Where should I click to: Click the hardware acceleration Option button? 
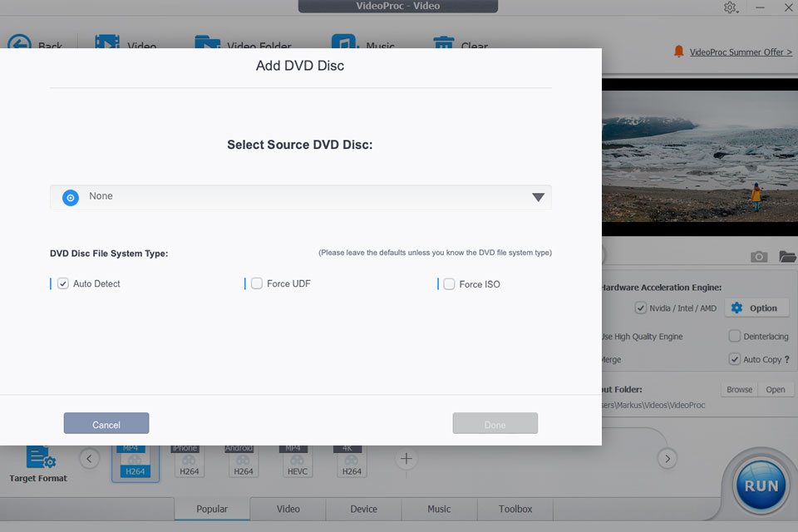(x=756, y=308)
